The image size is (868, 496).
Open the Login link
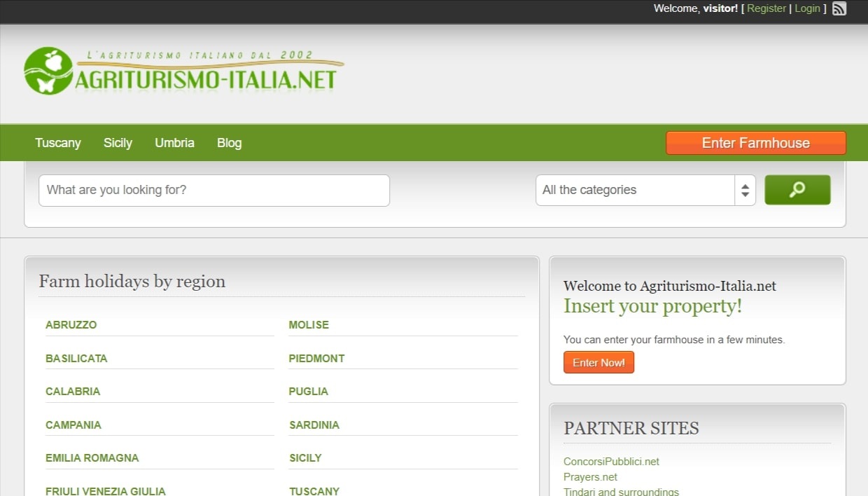point(807,8)
